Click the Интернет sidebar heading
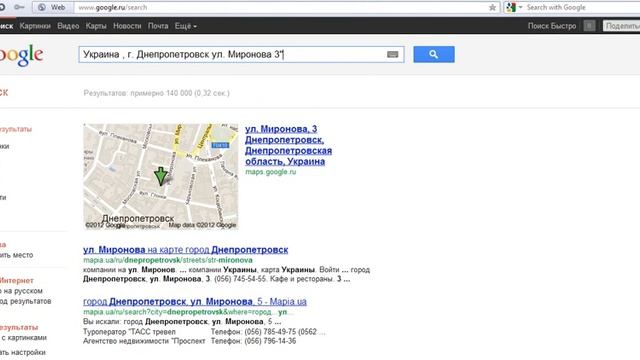 (x=17, y=281)
